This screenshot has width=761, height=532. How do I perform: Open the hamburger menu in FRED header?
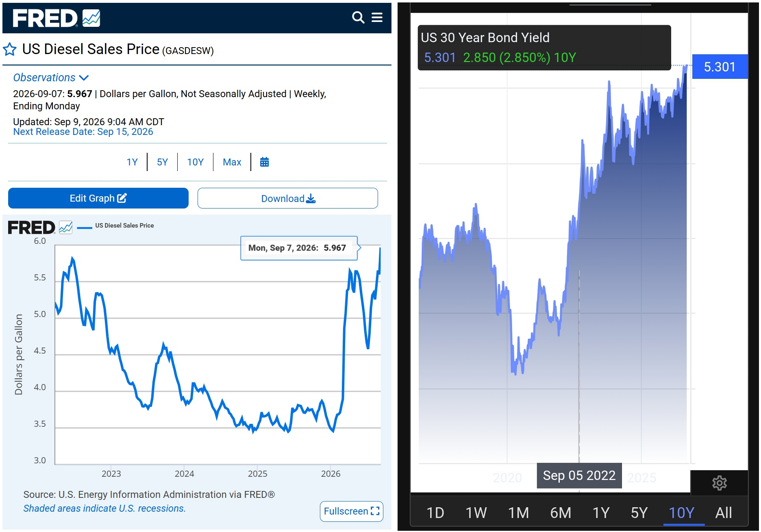click(377, 17)
